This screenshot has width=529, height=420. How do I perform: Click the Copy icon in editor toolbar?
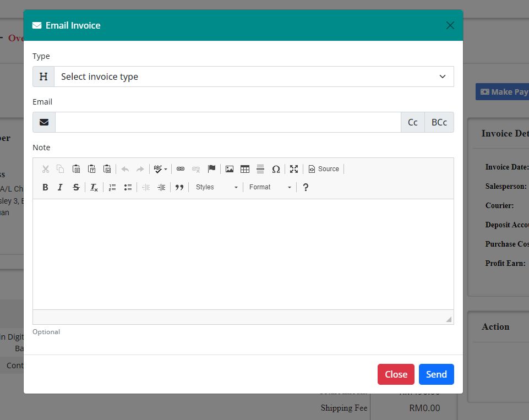[x=61, y=169]
